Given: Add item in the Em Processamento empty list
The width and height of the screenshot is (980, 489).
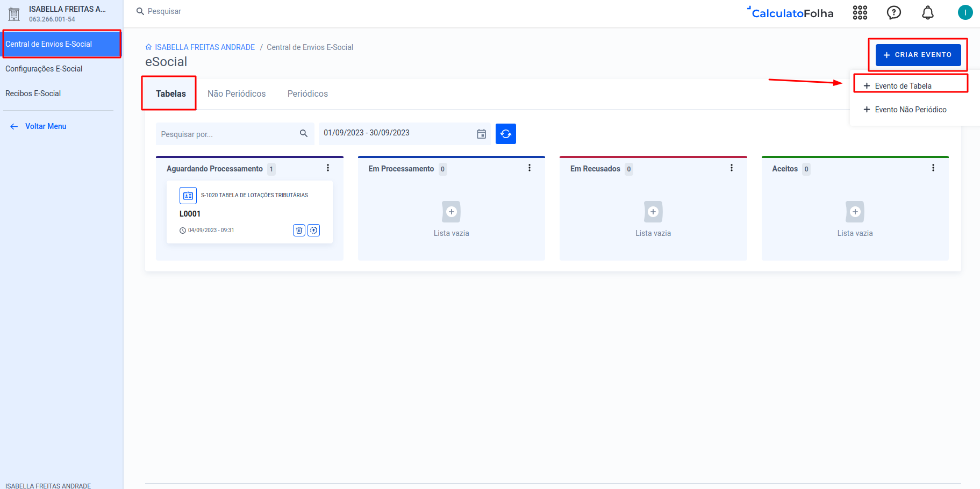Looking at the screenshot, I should tap(452, 212).
